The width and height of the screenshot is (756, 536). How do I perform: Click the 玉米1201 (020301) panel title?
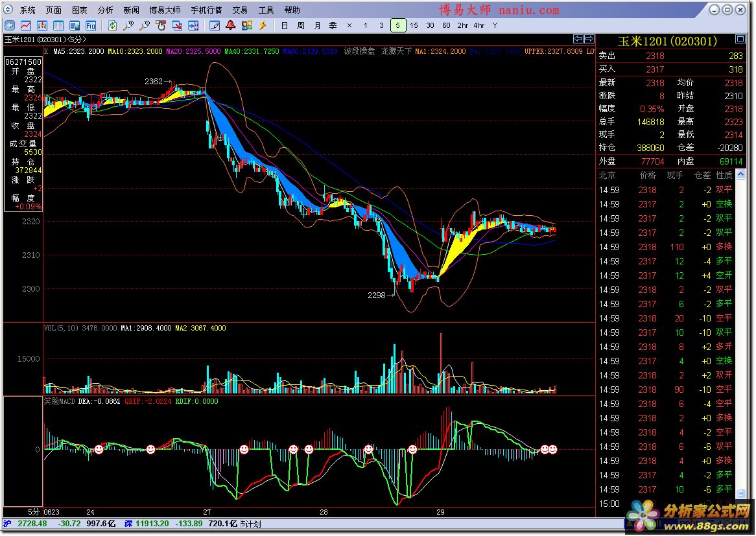(x=667, y=41)
